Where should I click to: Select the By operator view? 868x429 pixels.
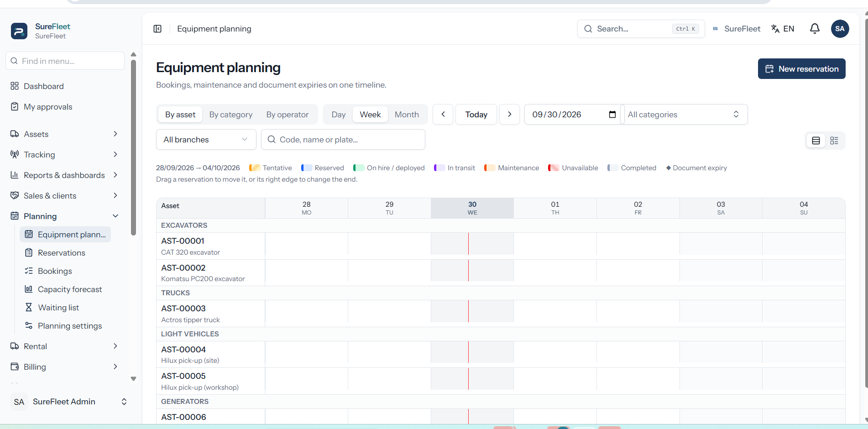288,115
